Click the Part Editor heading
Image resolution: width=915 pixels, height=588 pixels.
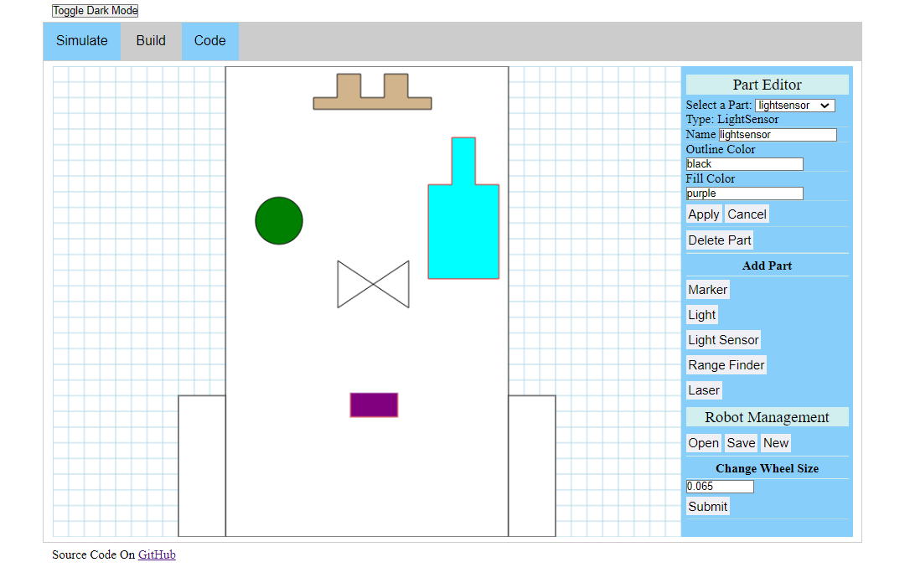(768, 85)
